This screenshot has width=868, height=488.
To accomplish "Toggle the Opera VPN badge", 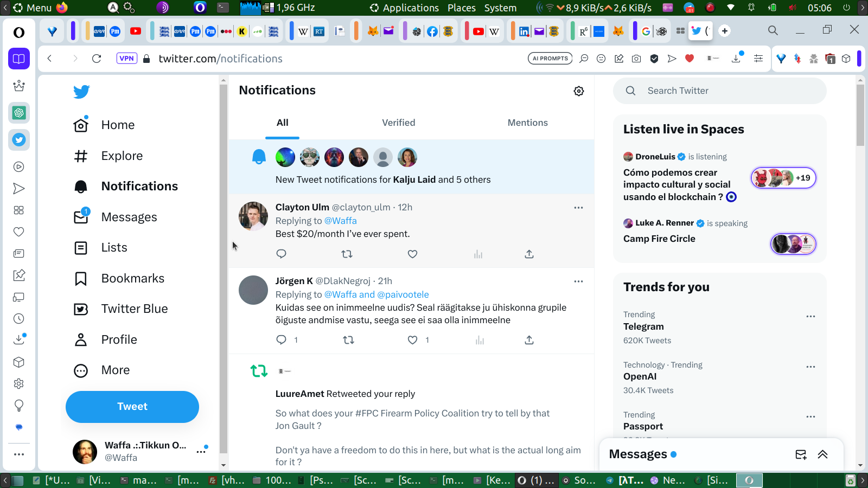I will (x=126, y=59).
